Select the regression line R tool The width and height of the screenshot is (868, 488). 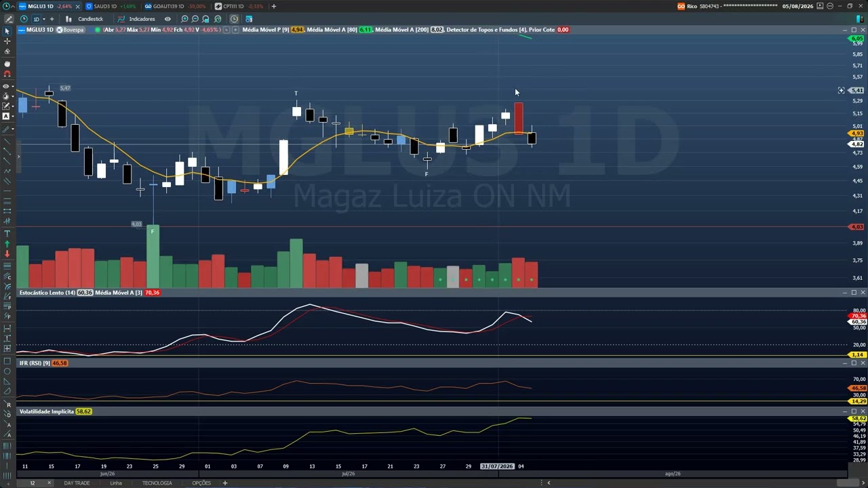point(8,405)
